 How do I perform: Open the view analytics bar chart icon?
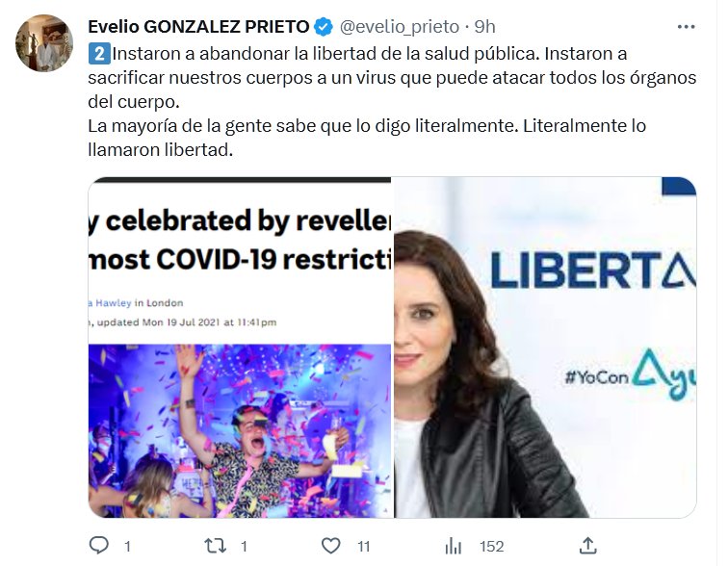(454, 546)
